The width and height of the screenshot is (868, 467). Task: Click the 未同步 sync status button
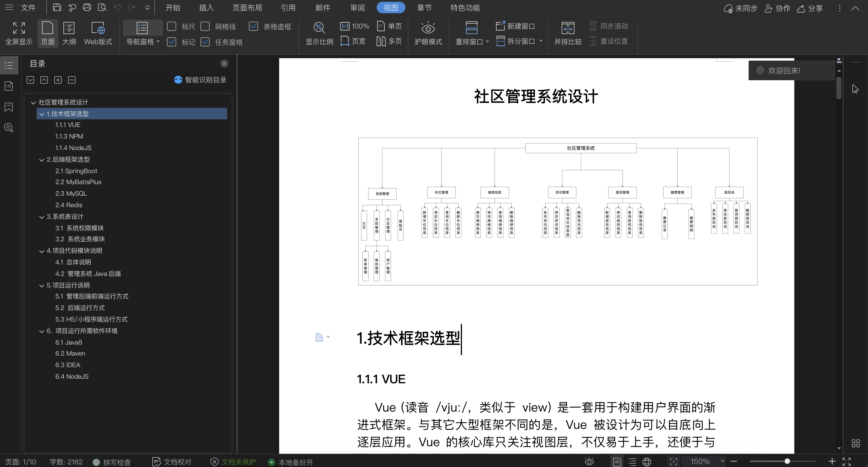pyautogui.click(x=740, y=8)
